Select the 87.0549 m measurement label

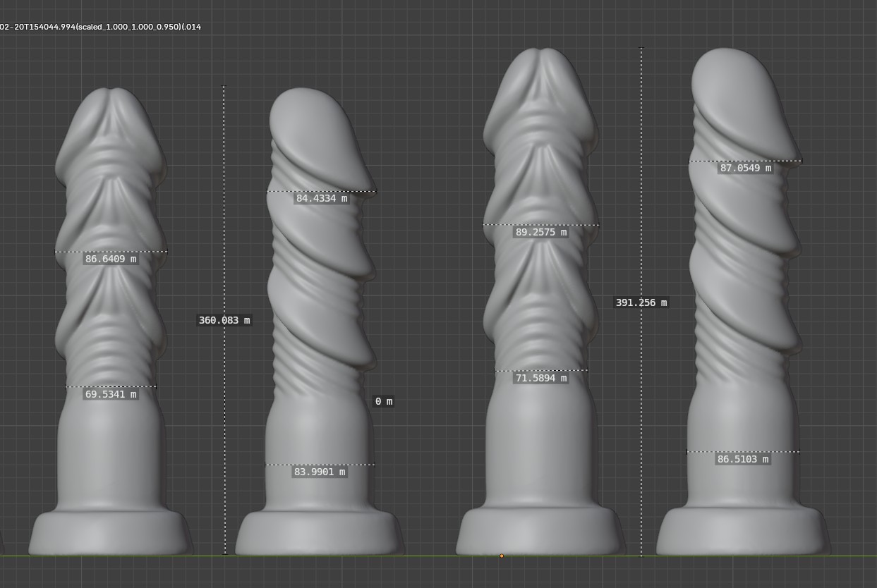(x=745, y=169)
